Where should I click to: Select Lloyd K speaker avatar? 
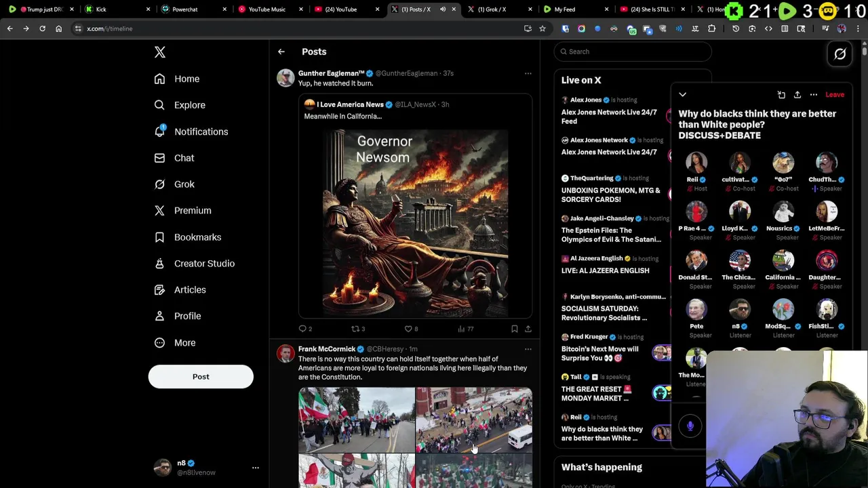(x=740, y=211)
